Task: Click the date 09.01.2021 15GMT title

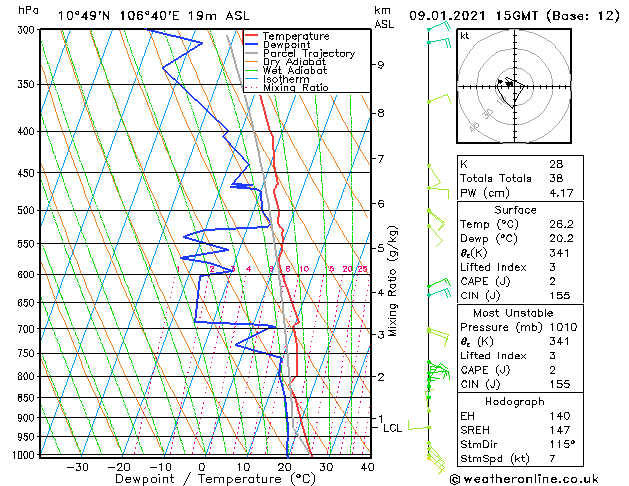Action: [x=473, y=16]
